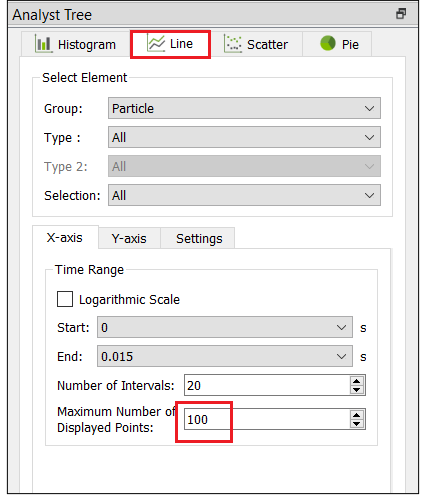Enable the Logarithmic Scale checkbox

coord(65,299)
